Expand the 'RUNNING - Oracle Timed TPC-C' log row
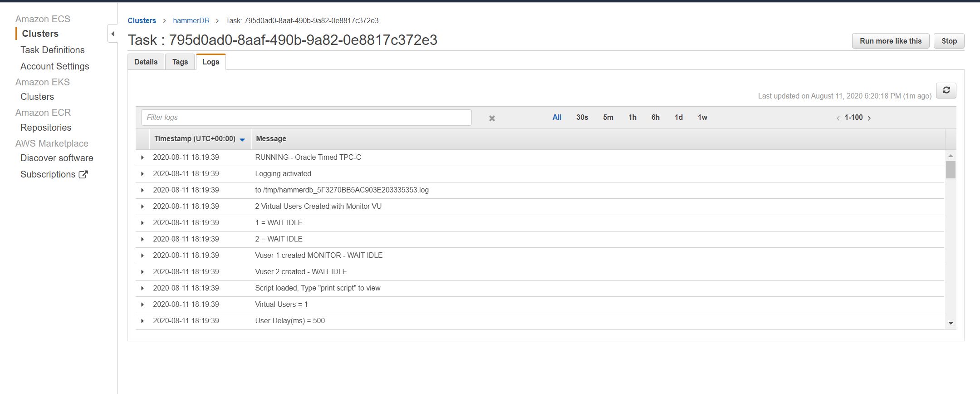Viewport: 980px width, 394px height. pyautogui.click(x=142, y=158)
